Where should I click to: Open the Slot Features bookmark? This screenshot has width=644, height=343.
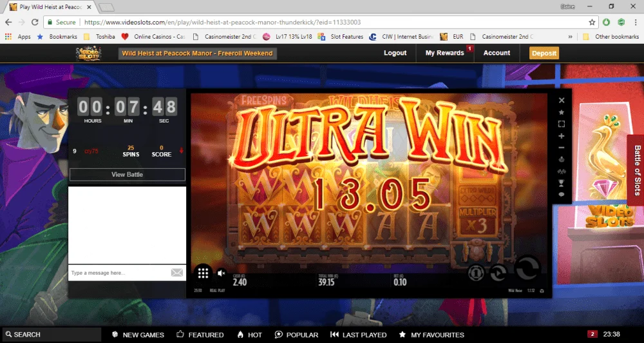pyautogui.click(x=341, y=37)
